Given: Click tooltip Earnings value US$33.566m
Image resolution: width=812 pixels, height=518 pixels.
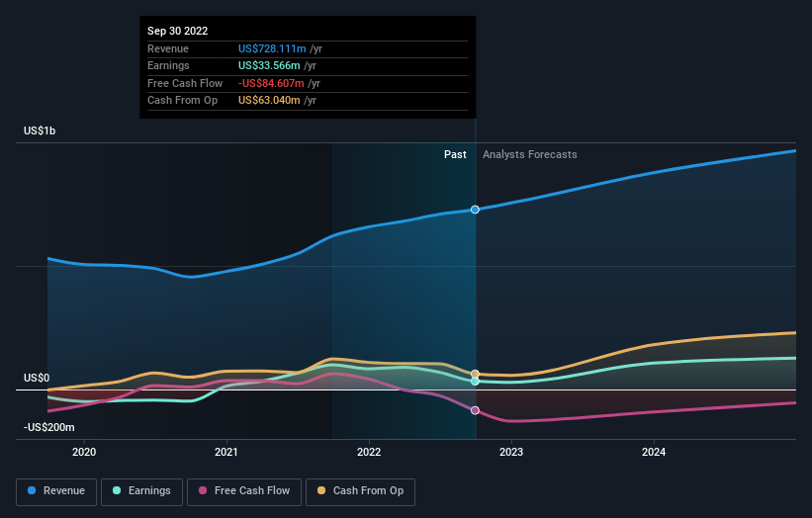Looking at the screenshot, I should pyautogui.click(x=269, y=65).
